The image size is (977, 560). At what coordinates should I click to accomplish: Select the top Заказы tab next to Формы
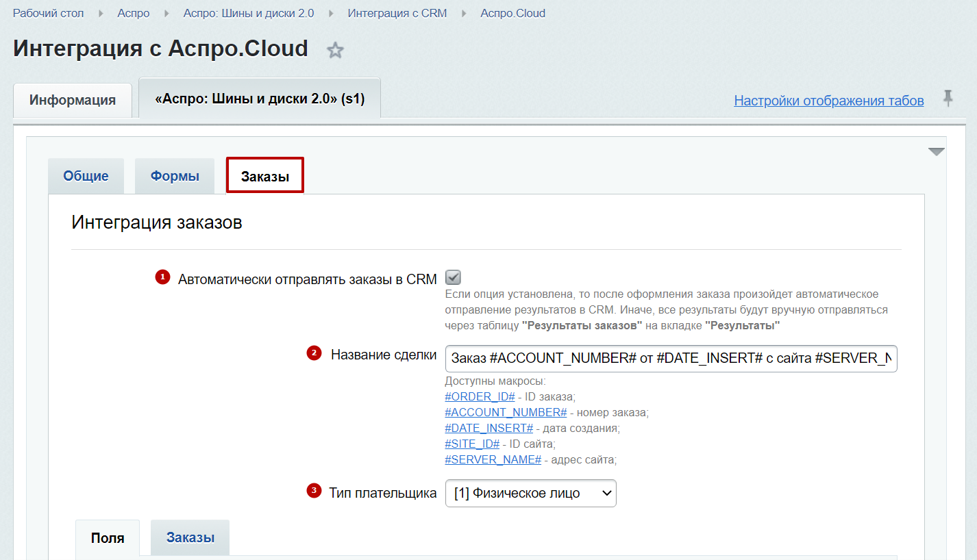[265, 176]
